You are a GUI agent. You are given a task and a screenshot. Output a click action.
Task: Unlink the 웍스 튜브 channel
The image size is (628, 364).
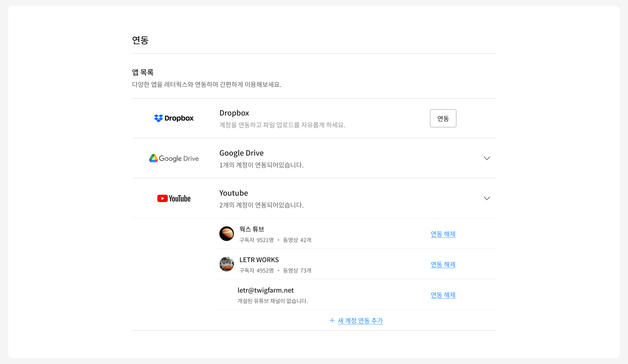click(443, 234)
